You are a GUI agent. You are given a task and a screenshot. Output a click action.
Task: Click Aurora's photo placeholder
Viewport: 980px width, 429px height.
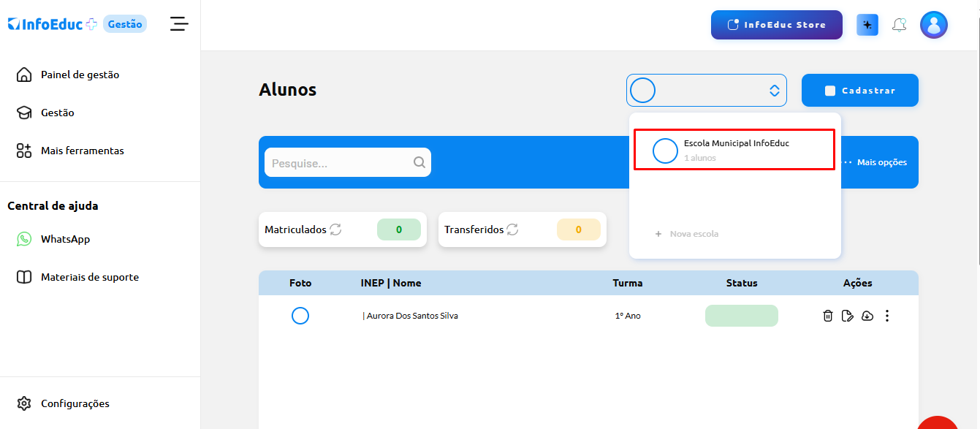300,316
